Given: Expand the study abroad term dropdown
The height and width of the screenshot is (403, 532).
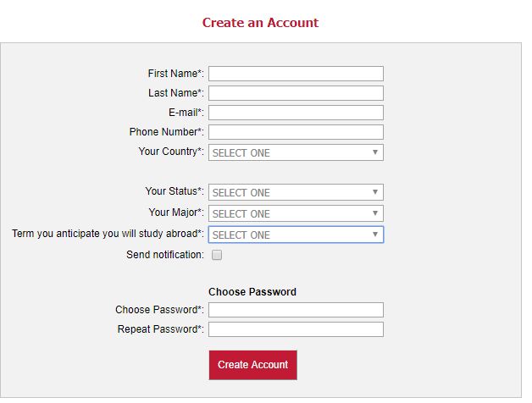Looking at the screenshot, I should tap(296, 235).
